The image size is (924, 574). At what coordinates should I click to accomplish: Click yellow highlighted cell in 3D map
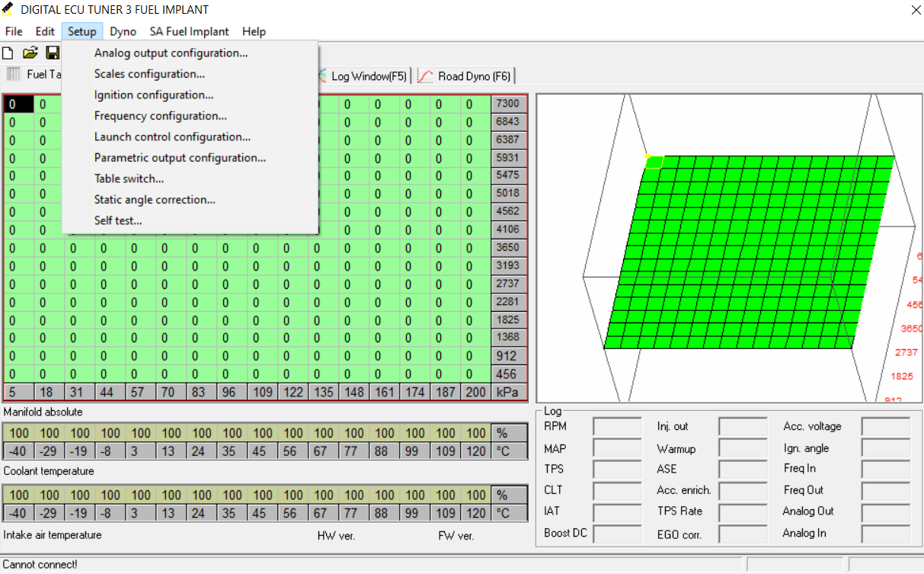pos(654,162)
